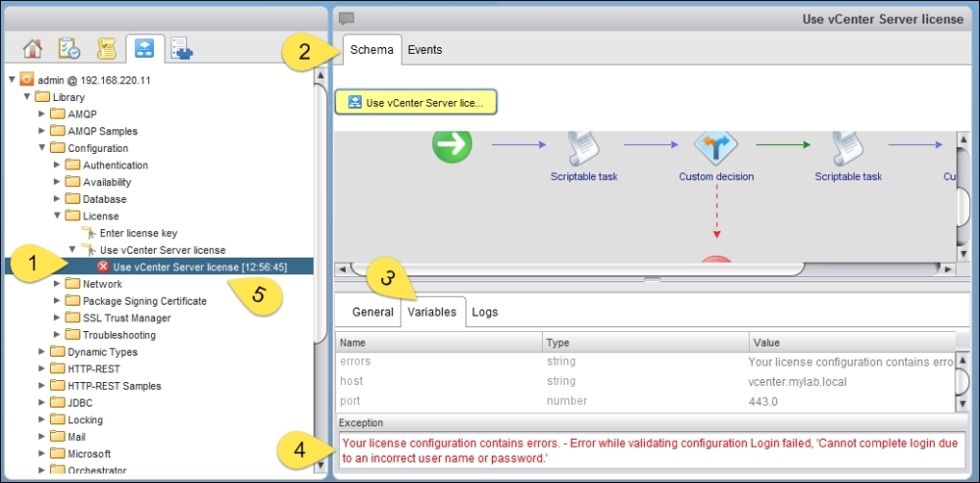Viewport: 980px width, 483px height.
Task: Click the workflow icon in yellow label
Action: 355,103
